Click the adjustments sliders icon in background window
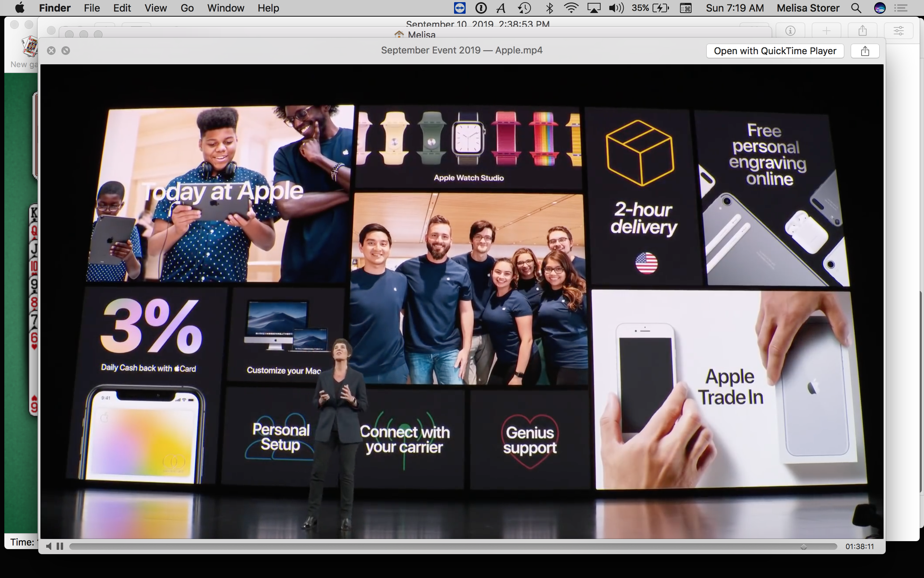The width and height of the screenshot is (924, 578). (898, 31)
